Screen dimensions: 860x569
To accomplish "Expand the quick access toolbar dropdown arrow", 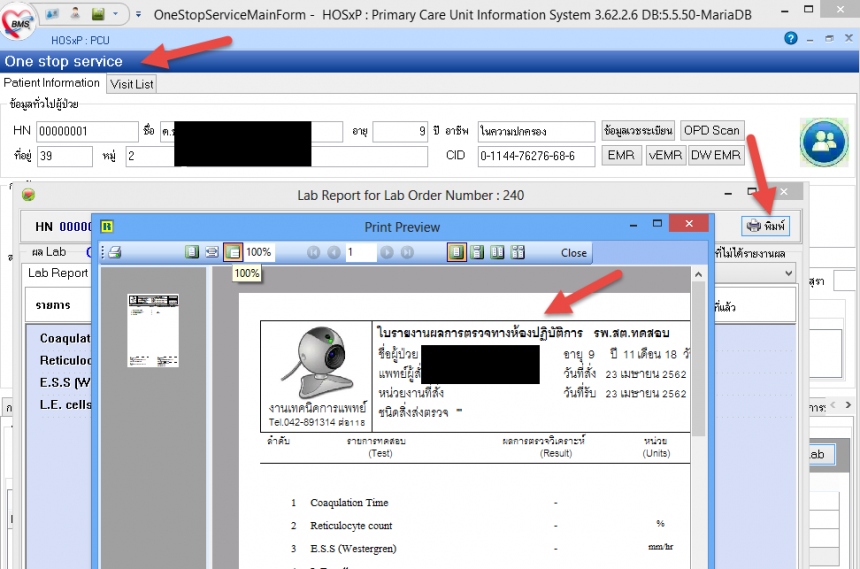I will [x=117, y=15].
